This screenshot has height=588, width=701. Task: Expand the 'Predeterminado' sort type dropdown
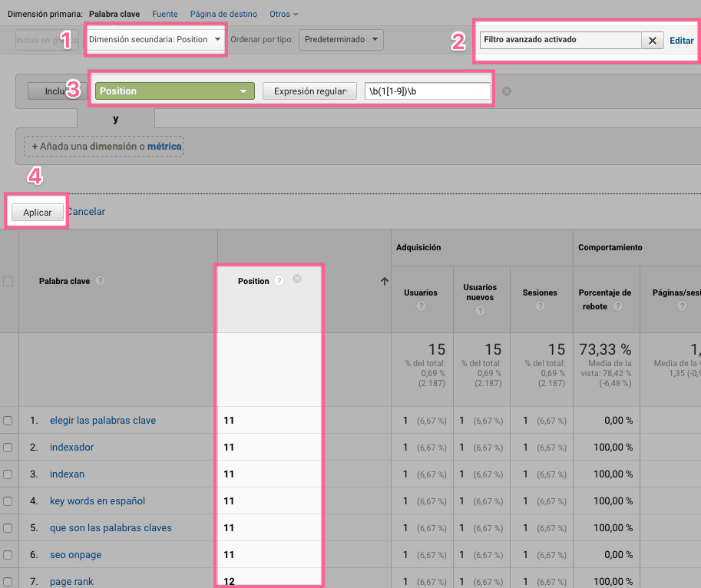(340, 39)
